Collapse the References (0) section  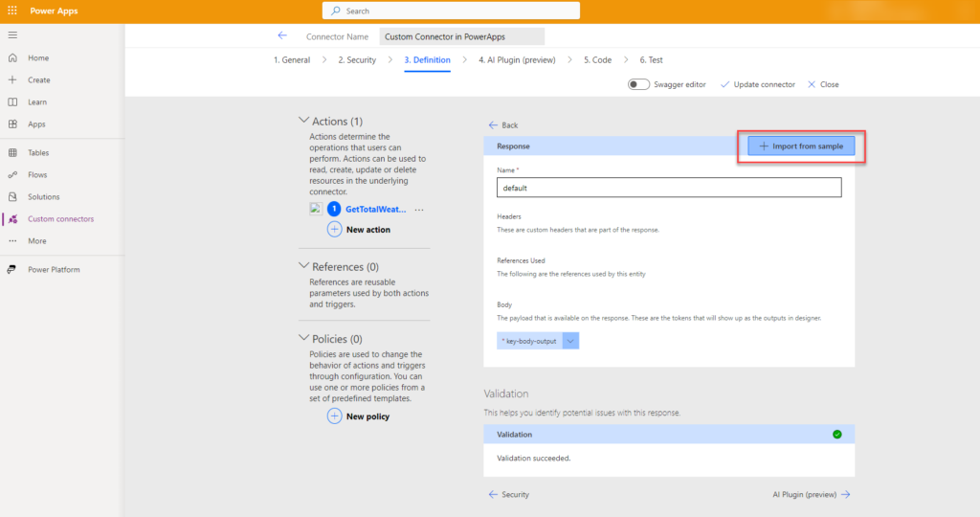[304, 266]
